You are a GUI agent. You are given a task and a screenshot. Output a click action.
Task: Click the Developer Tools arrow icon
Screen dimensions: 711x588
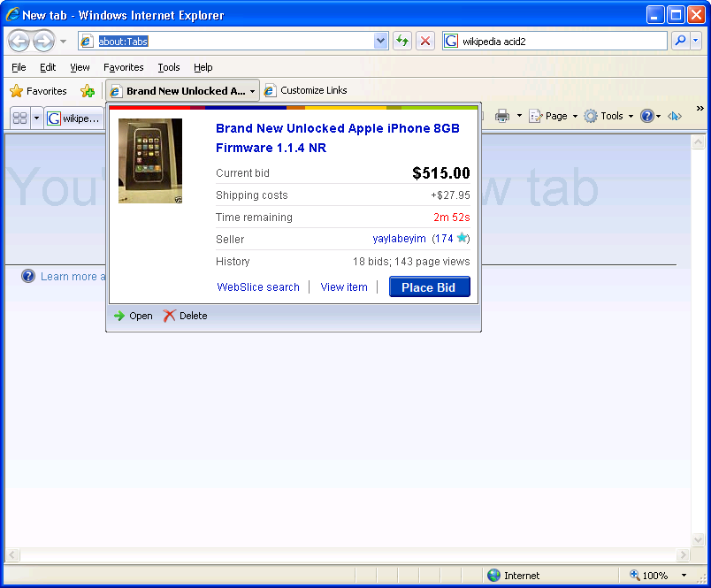[675, 117]
